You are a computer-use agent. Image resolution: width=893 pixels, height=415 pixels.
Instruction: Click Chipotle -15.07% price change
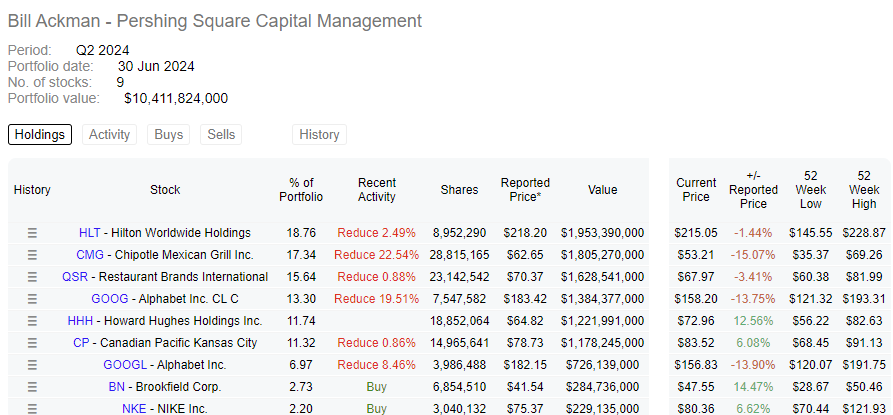pyautogui.click(x=753, y=255)
